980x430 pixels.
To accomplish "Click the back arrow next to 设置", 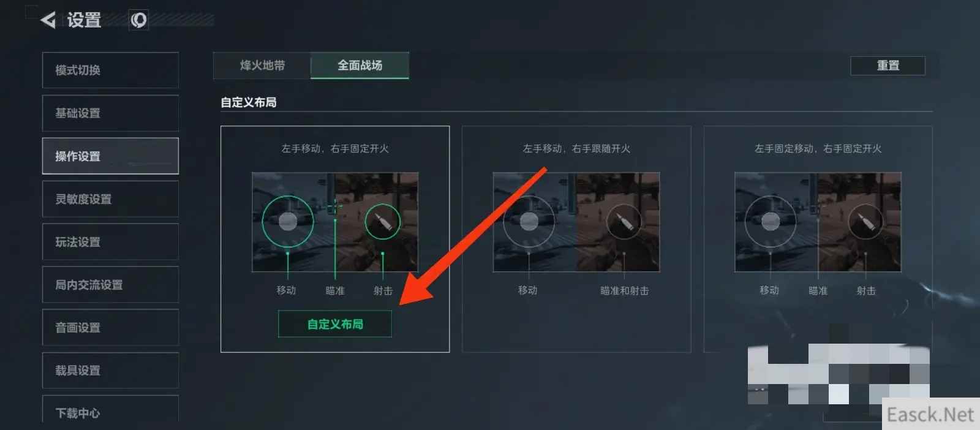I will tap(48, 20).
